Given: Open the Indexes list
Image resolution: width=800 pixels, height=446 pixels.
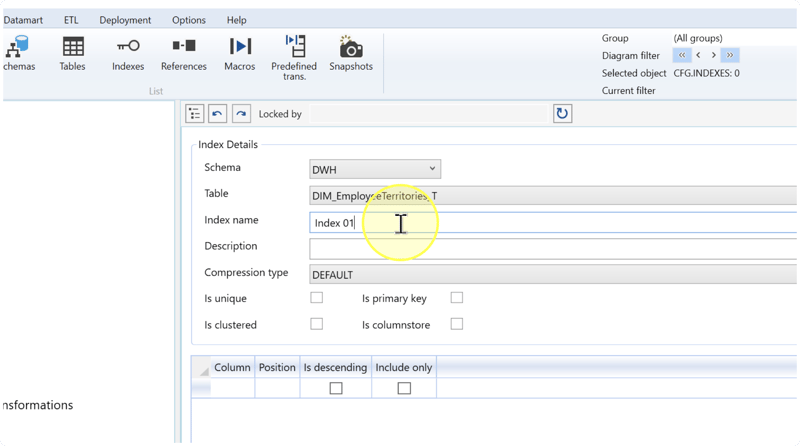Looking at the screenshot, I should click(x=128, y=53).
